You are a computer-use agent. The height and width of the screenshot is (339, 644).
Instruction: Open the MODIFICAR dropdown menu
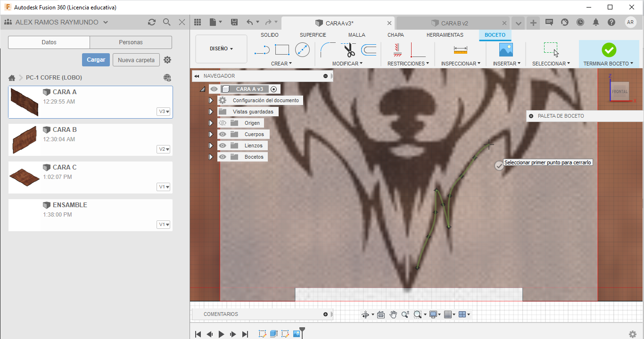click(347, 64)
